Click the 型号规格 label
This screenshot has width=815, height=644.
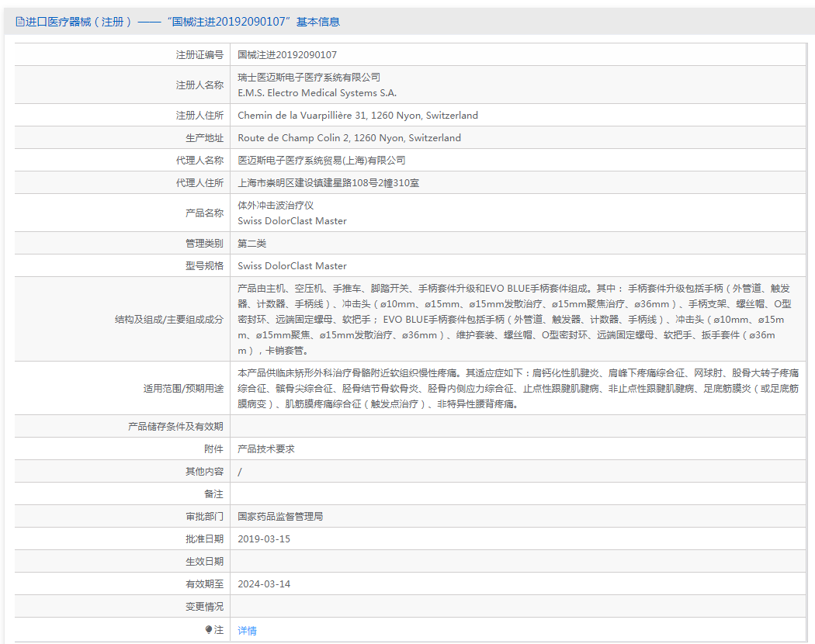204,265
